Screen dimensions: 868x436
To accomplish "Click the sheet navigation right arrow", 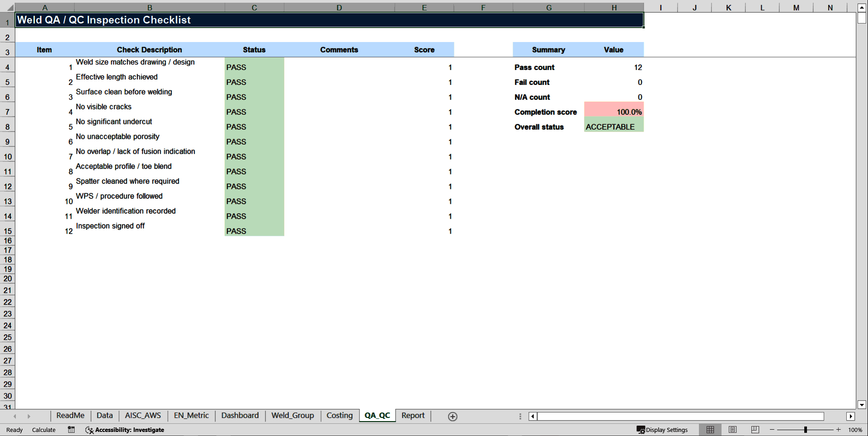I will [29, 416].
